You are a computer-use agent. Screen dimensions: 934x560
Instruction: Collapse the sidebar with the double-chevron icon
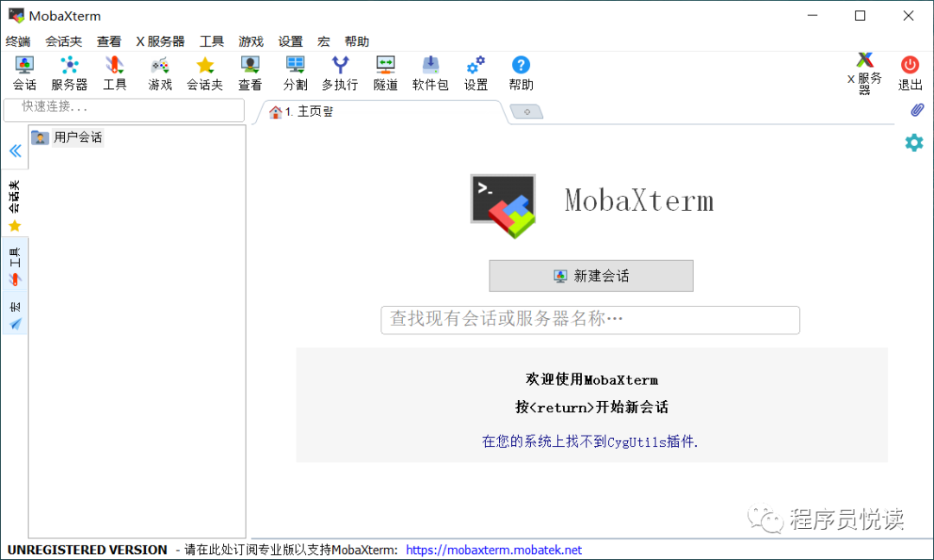pos(16,150)
